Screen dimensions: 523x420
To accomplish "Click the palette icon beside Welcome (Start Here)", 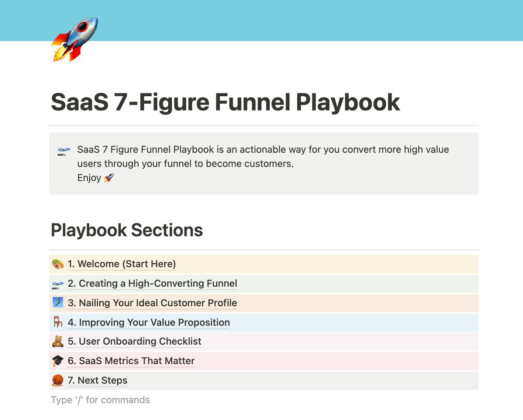I will tap(58, 264).
